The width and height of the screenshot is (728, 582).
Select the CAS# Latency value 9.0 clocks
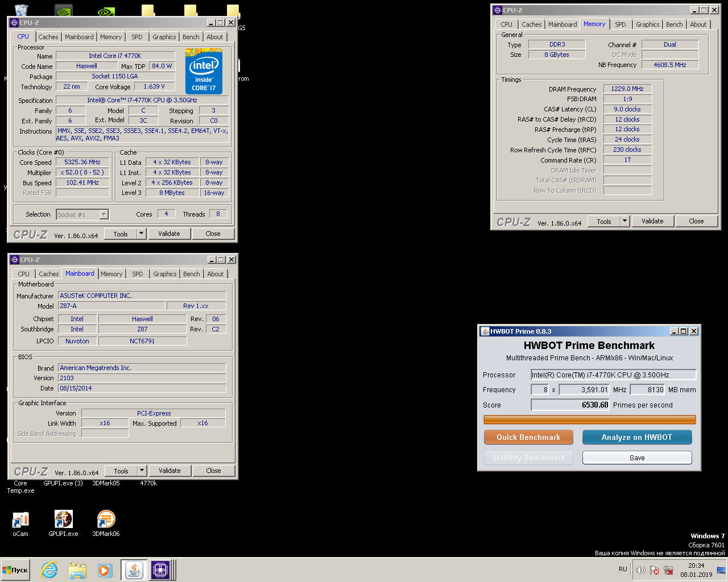pos(627,109)
